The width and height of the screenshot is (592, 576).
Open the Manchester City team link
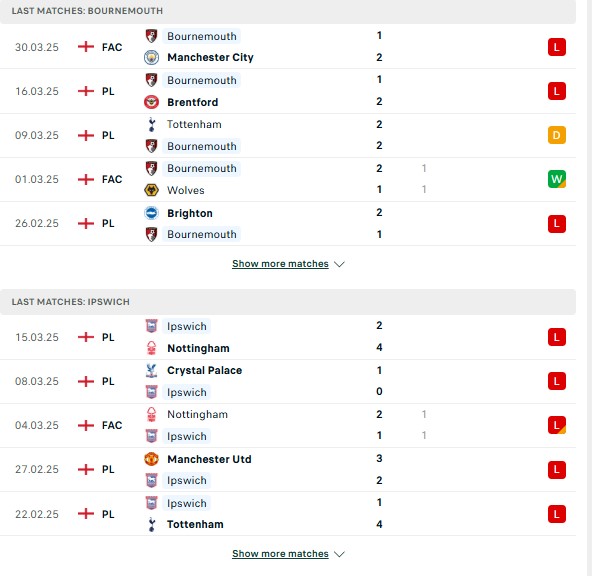click(210, 57)
